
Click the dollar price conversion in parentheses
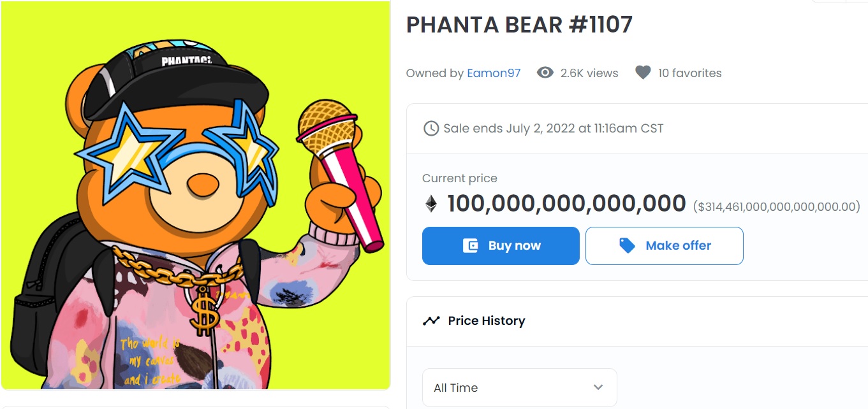[x=776, y=206]
